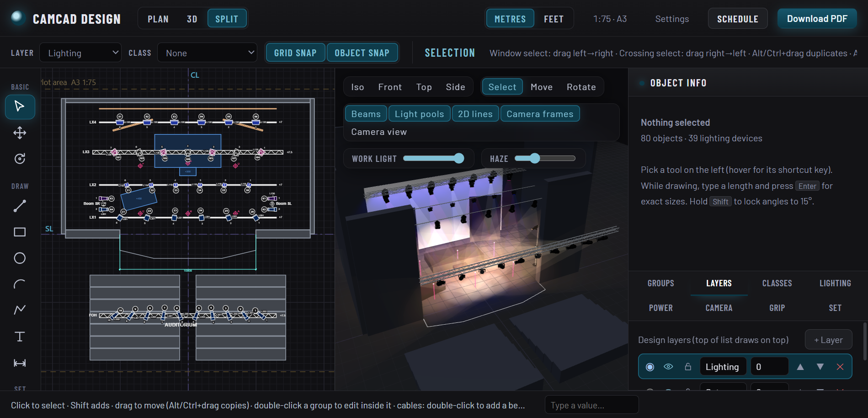Screen dimensions: 868x418
Task: Delete the Lighting layer
Action: (840, 367)
